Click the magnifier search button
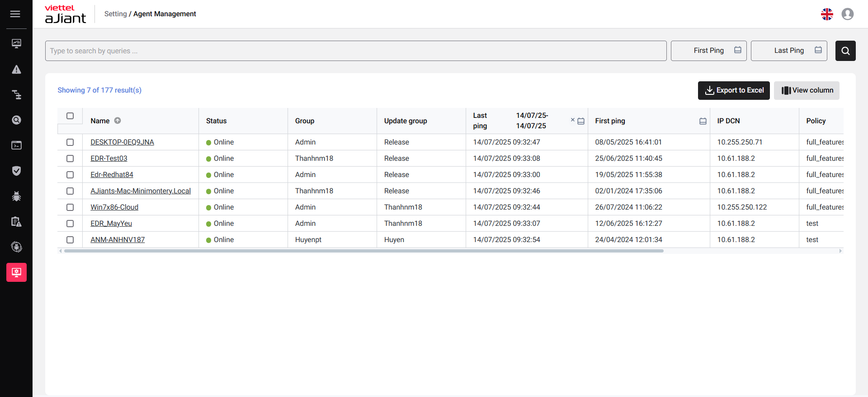 tap(845, 51)
